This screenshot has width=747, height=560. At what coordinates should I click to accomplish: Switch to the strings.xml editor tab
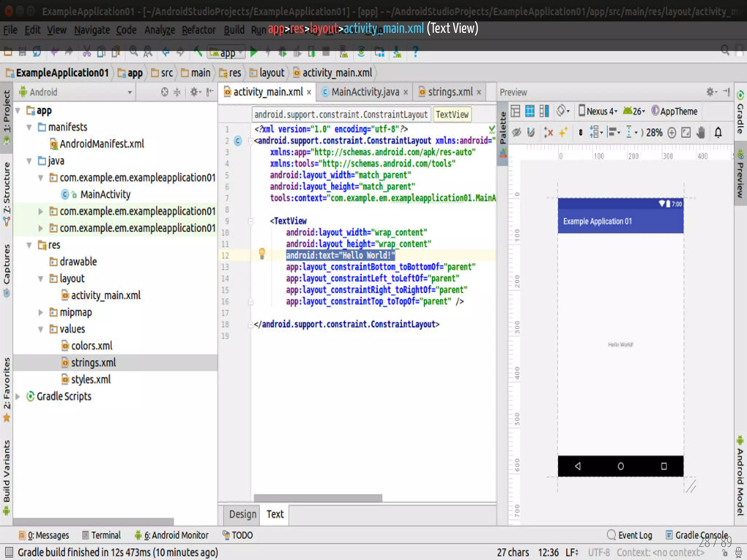click(450, 92)
